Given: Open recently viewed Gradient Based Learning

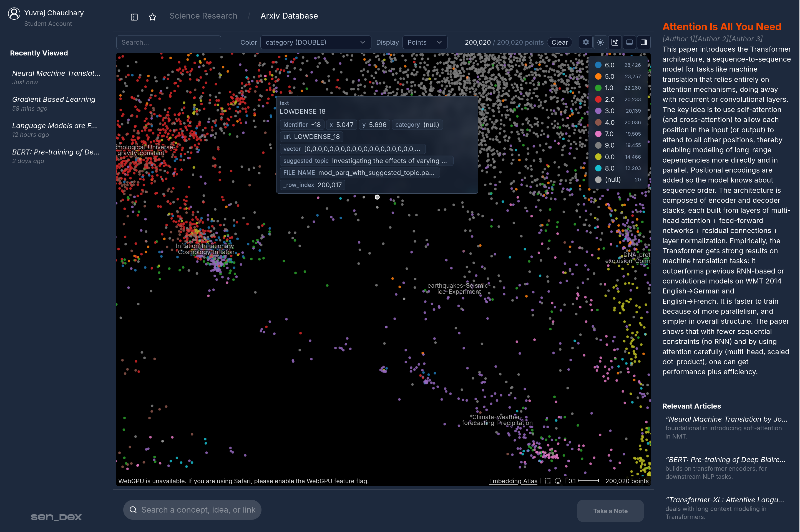Looking at the screenshot, I should (54, 99).
